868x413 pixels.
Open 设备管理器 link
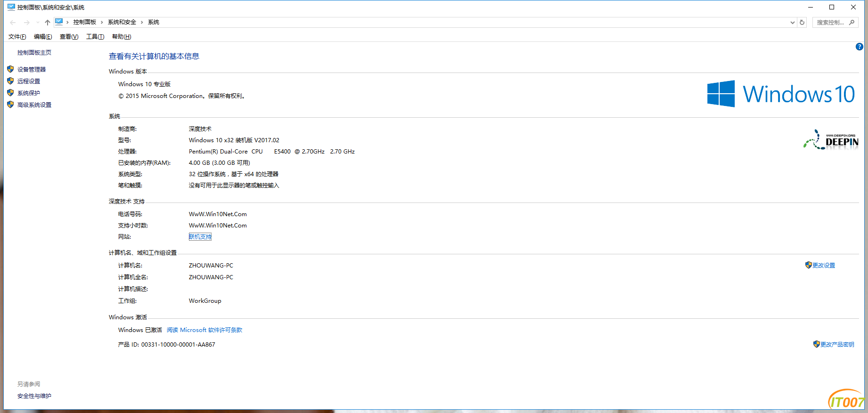tap(32, 70)
